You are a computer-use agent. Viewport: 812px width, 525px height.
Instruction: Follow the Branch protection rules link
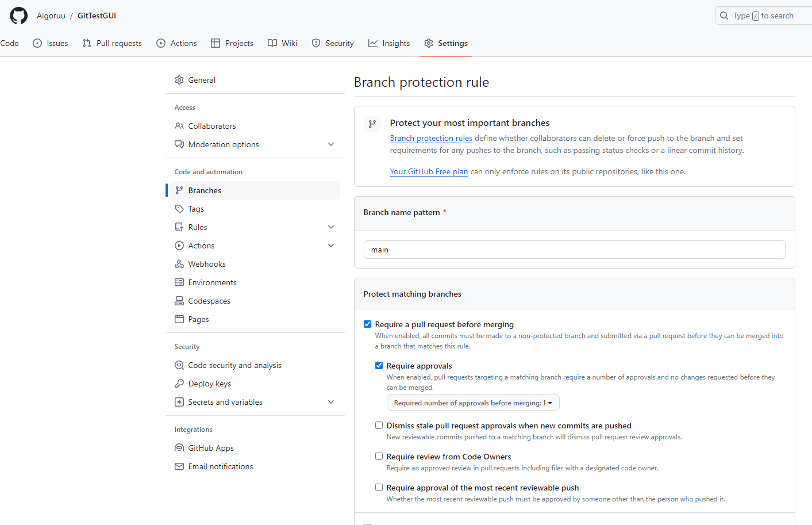pos(431,138)
